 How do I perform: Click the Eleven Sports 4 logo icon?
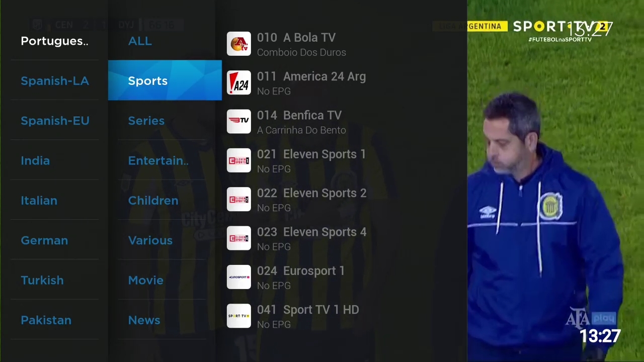(x=238, y=238)
